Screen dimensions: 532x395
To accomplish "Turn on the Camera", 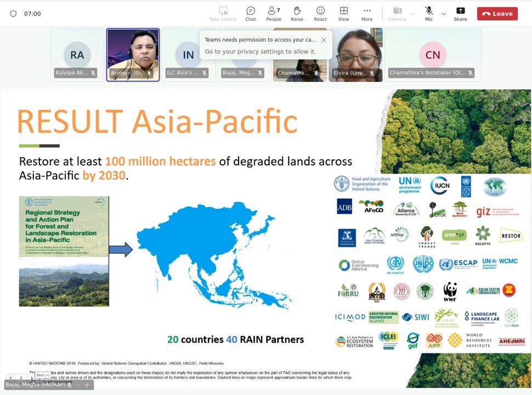I will tap(397, 14).
